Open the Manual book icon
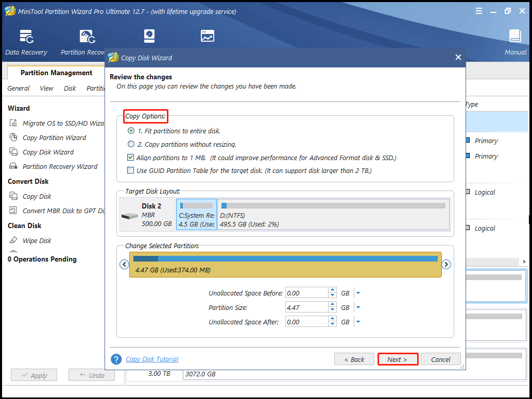532x399 pixels. (515, 37)
